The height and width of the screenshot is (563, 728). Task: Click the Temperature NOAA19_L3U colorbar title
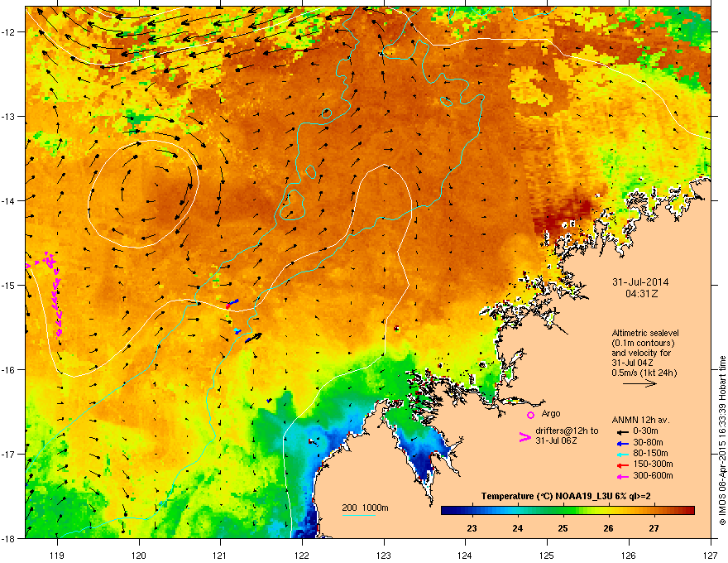(x=566, y=497)
